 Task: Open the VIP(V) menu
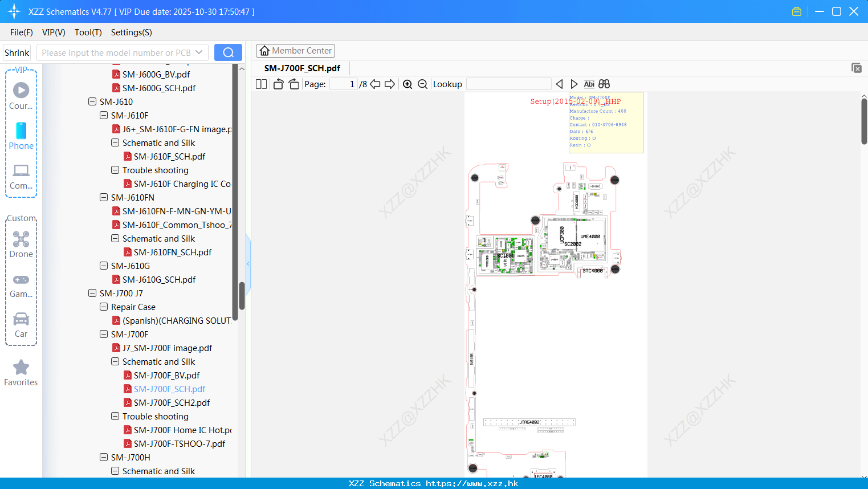[54, 32]
